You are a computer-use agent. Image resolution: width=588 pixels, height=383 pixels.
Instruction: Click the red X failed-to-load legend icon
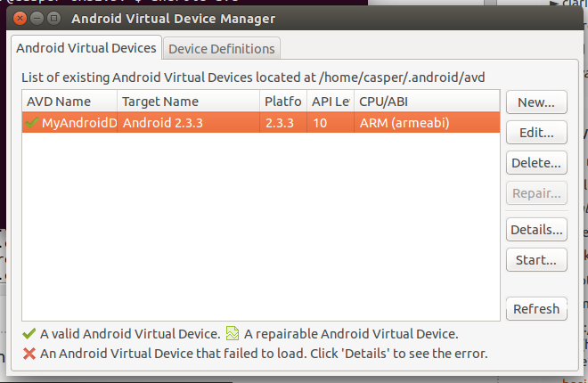tap(29, 353)
